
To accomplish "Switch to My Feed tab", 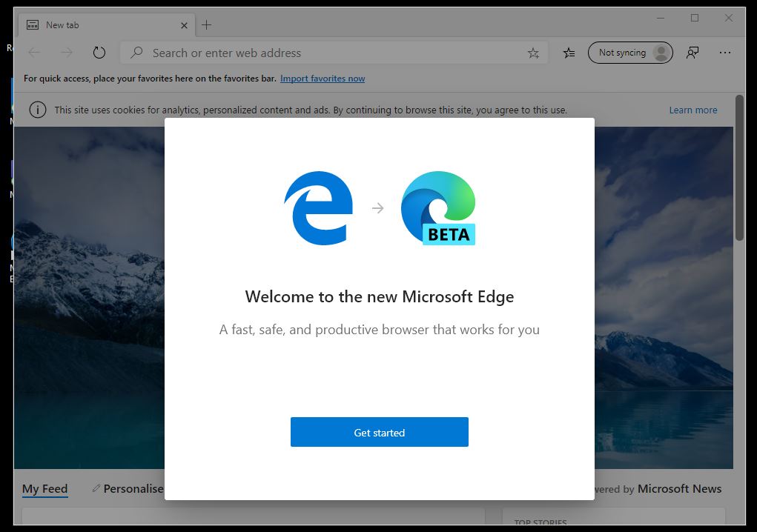I will click(x=45, y=489).
